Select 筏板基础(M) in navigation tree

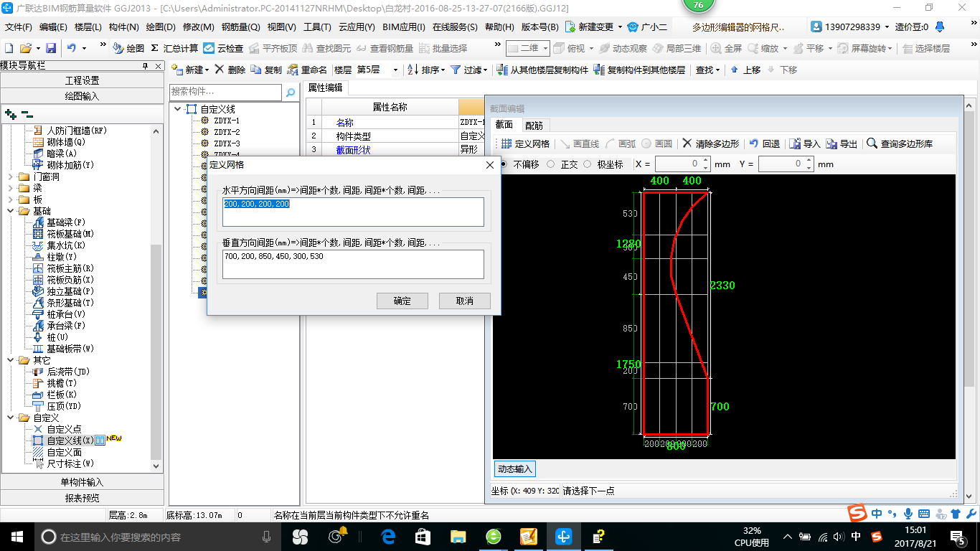[x=70, y=234]
